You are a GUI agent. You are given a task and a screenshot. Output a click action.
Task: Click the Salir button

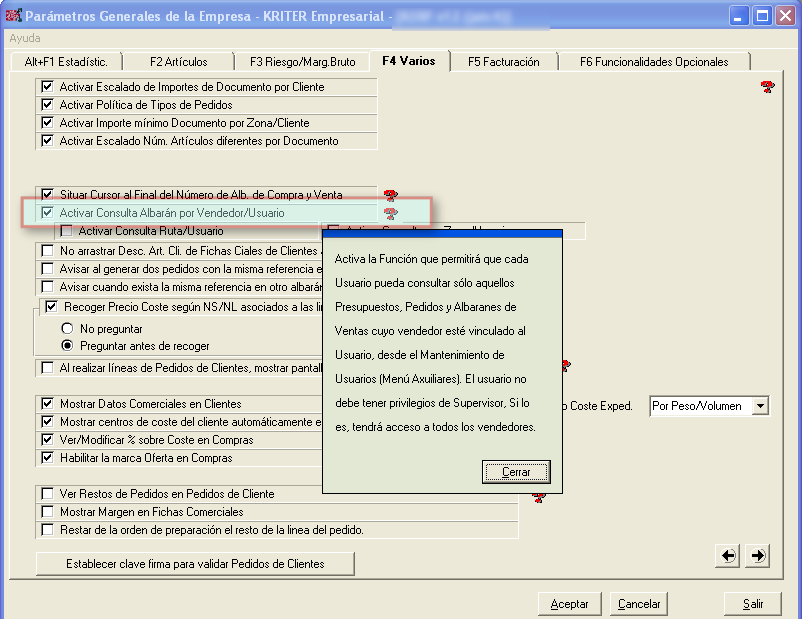pos(752,604)
